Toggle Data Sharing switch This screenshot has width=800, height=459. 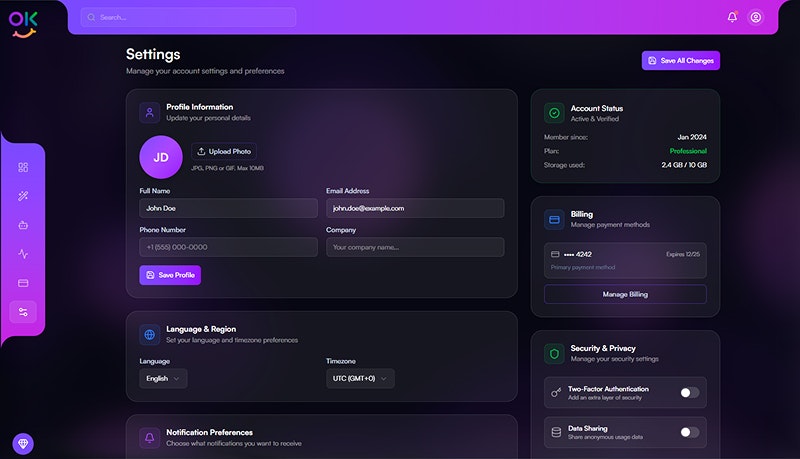click(x=690, y=432)
